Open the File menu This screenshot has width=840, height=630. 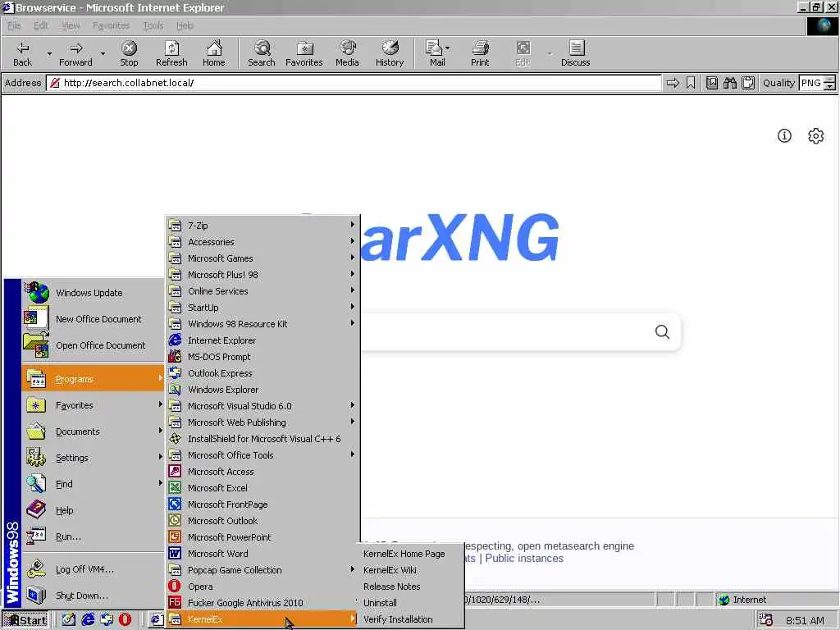(14, 25)
